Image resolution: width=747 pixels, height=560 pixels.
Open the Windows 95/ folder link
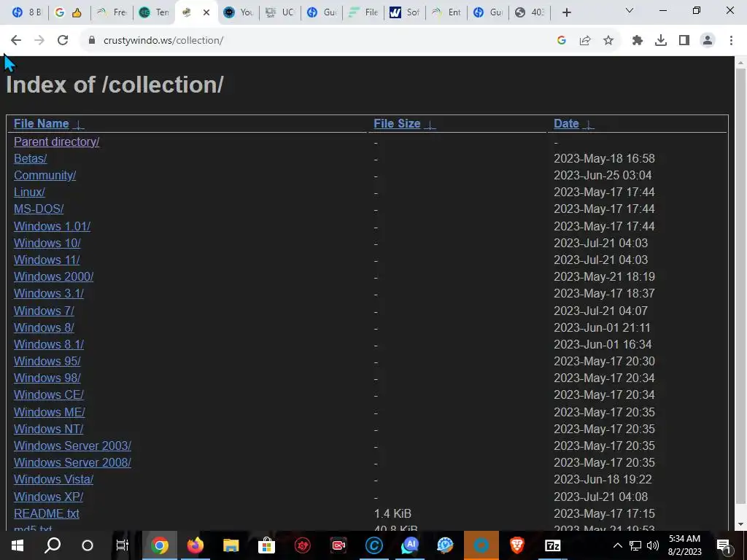pyautogui.click(x=47, y=362)
